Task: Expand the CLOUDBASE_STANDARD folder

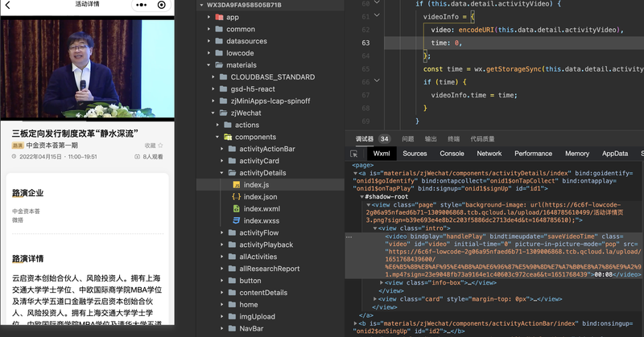Action: [x=213, y=77]
